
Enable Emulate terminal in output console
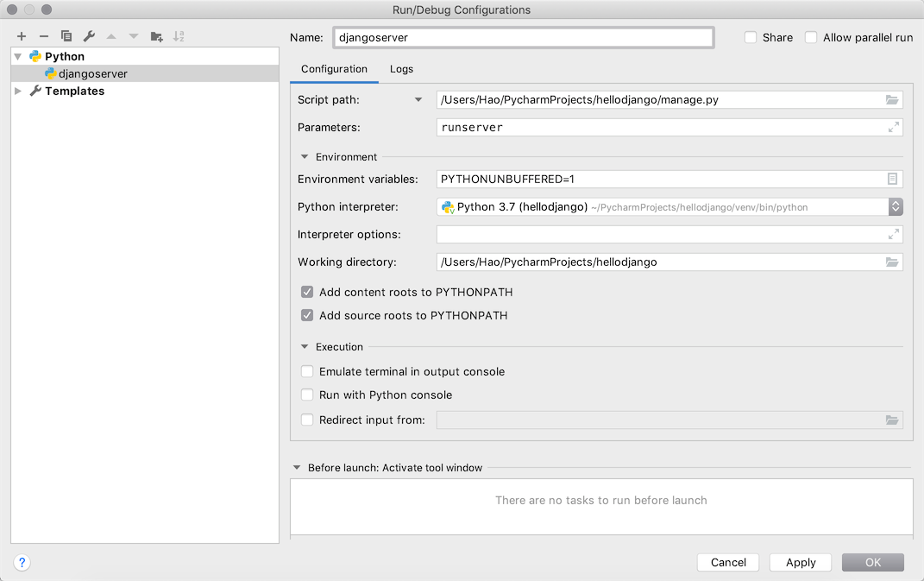[x=307, y=371]
